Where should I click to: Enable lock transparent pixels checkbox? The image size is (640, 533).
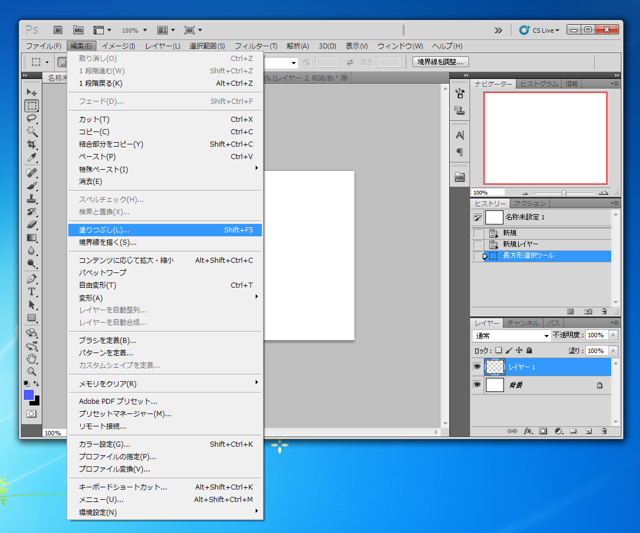coord(499,351)
